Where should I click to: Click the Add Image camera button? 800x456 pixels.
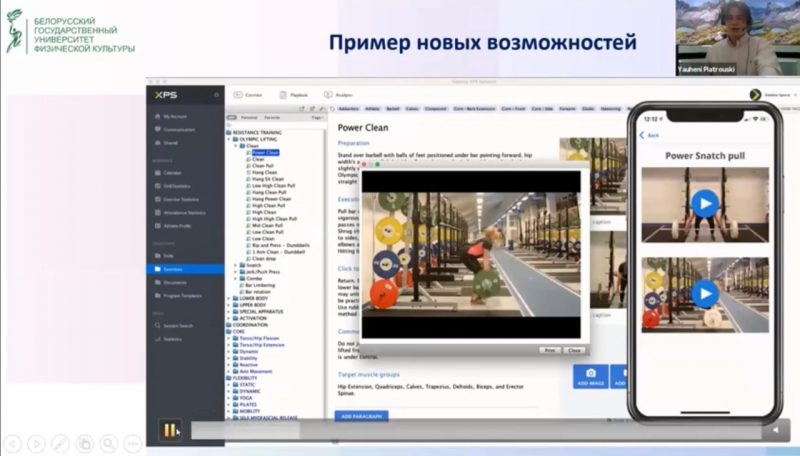pos(590,376)
